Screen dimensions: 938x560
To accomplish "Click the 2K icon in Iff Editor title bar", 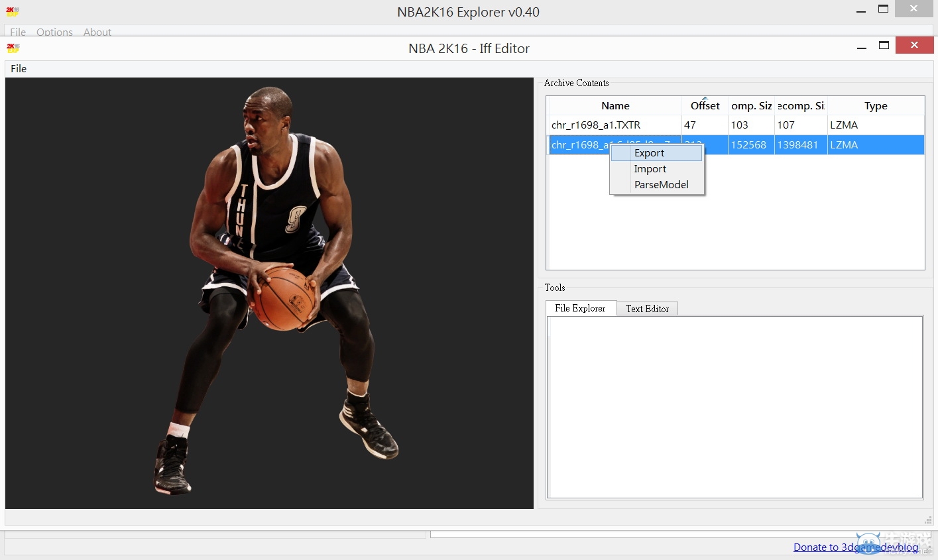I will pos(13,48).
